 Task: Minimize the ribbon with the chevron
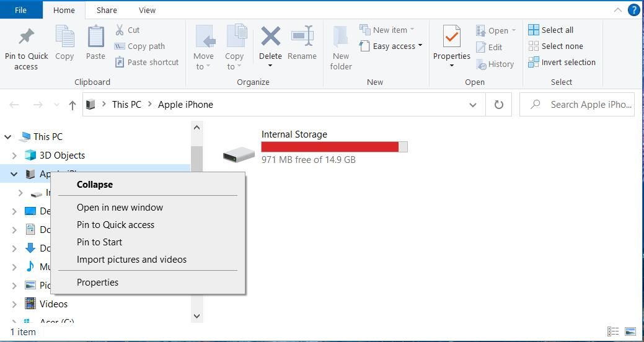(x=617, y=10)
